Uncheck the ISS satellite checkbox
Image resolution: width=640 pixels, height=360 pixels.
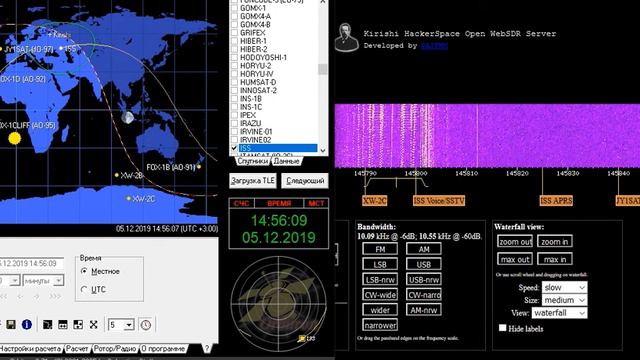pyautogui.click(x=234, y=148)
